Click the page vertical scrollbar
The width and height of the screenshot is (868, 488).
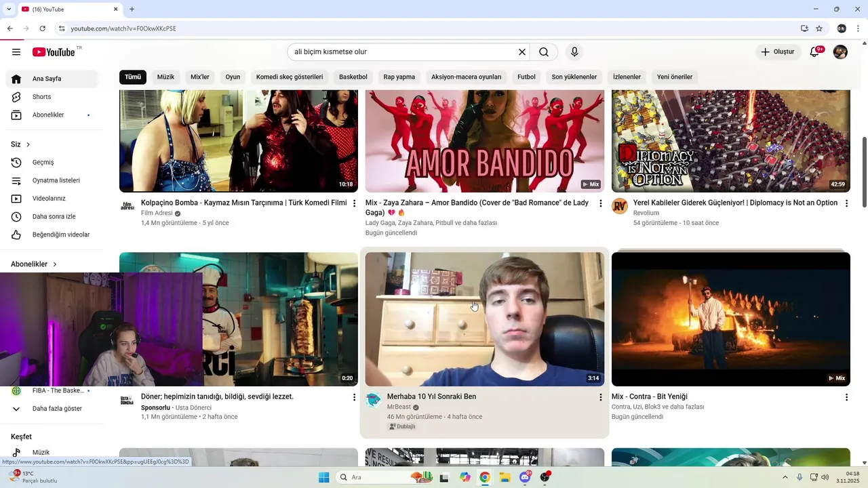[x=864, y=171]
